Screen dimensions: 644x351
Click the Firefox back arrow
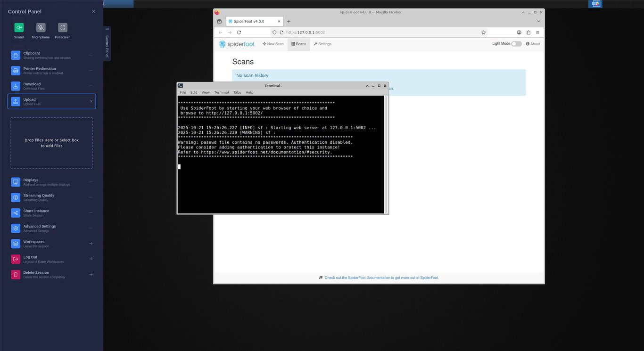tap(220, 33)
